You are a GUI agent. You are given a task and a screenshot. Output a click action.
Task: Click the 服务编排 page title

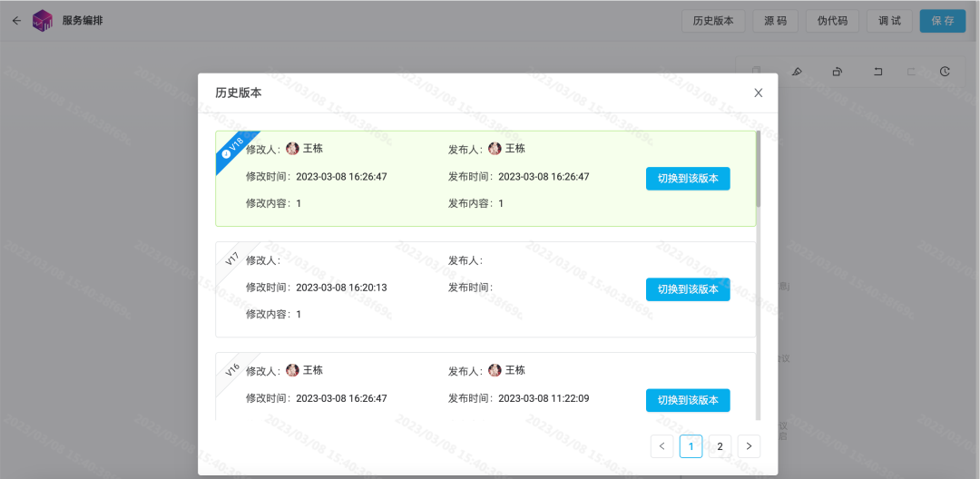83,21
